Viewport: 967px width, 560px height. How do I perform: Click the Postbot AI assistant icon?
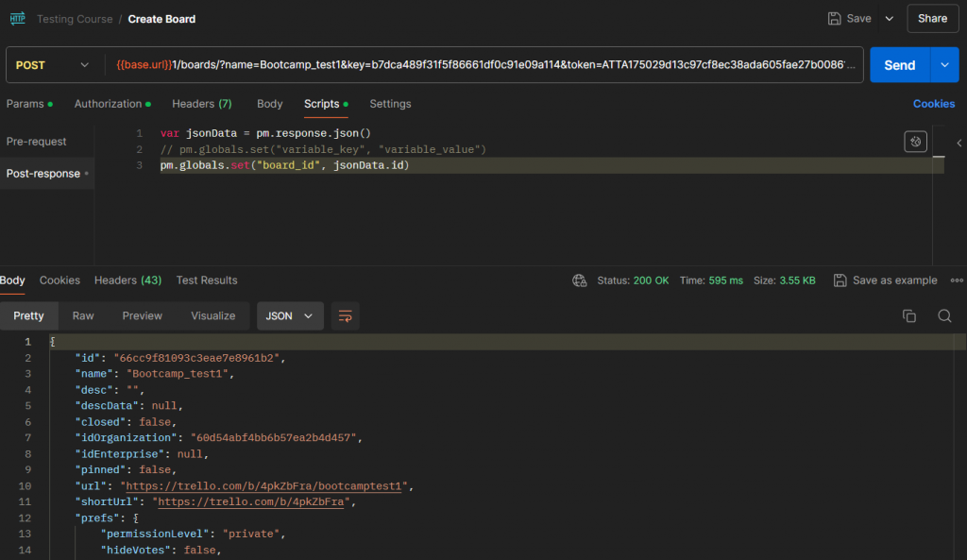click(x=915, y=142)
